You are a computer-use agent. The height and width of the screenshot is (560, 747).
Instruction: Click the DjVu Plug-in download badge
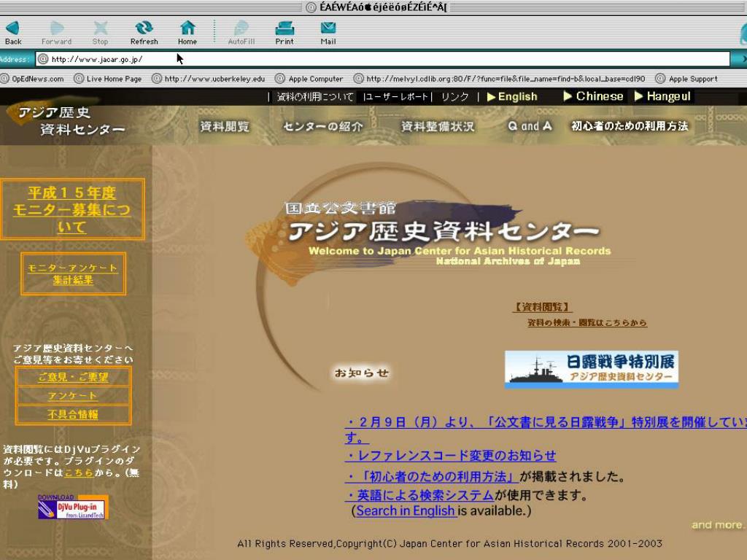[x=74, y=507]
